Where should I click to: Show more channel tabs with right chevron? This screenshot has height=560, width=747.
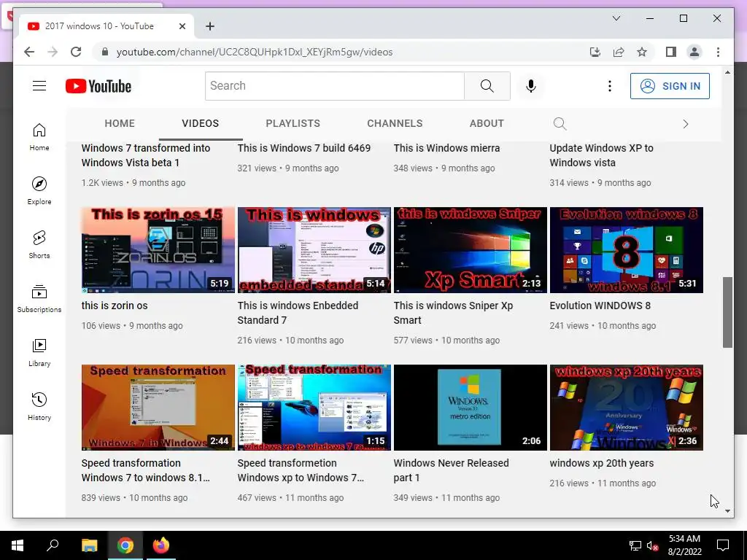coord(686,124)
